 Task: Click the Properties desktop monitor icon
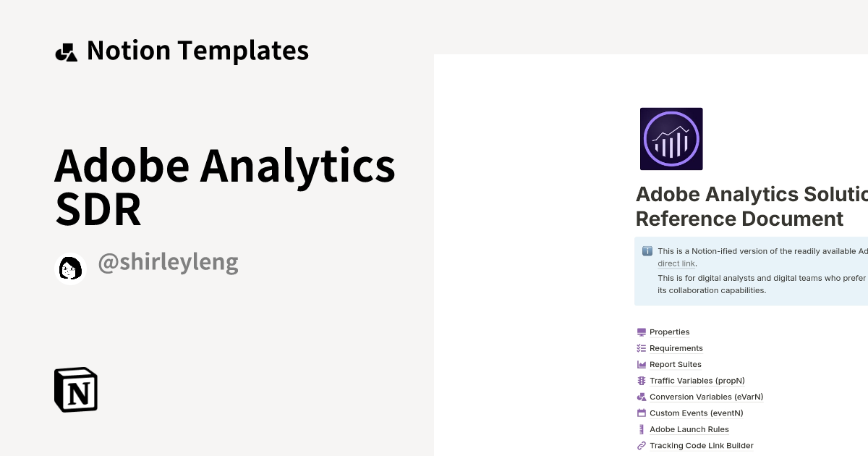641,332
